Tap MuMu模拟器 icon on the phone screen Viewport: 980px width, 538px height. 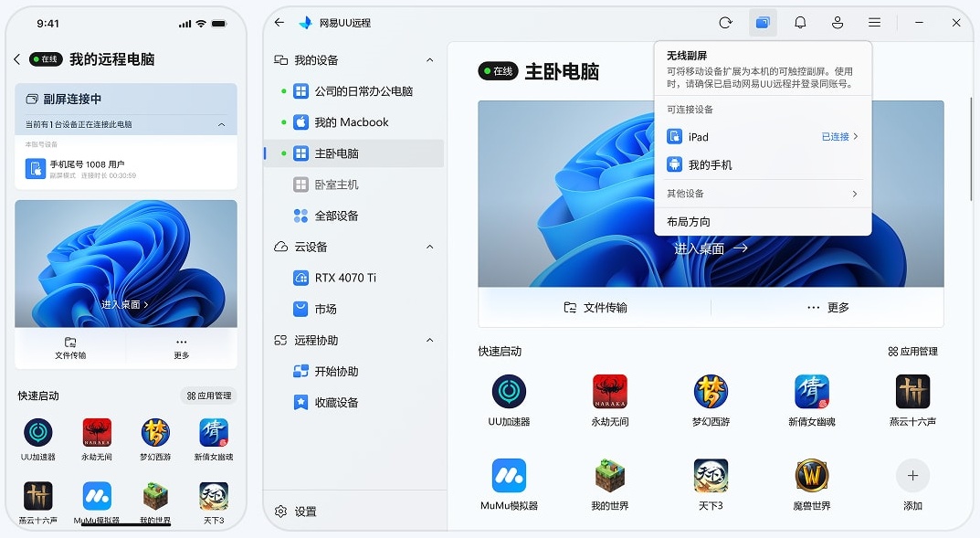97,496
